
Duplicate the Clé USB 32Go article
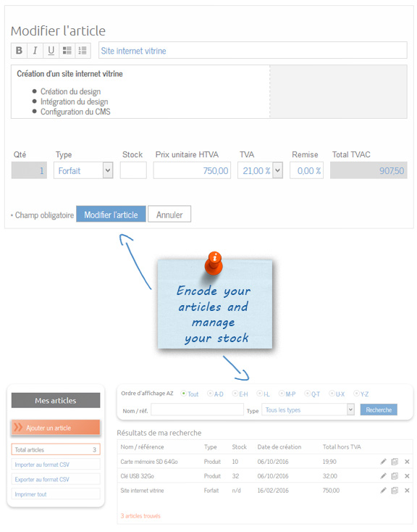(395, 476)
